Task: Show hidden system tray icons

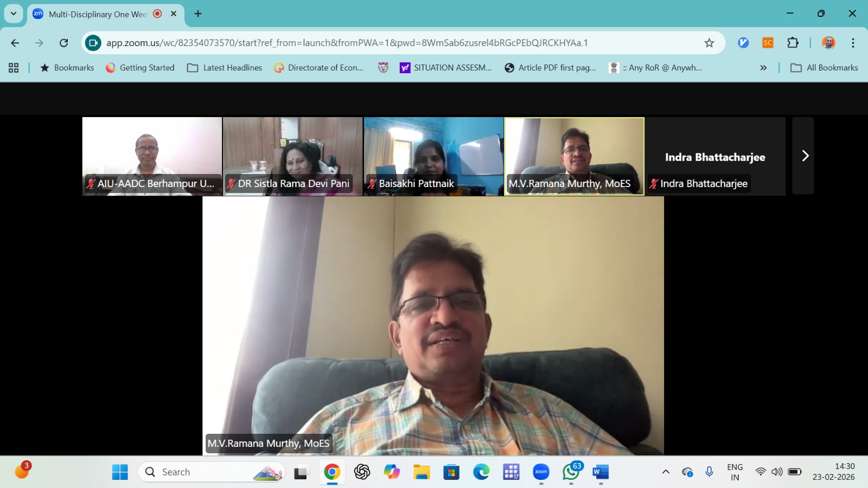Action: pyautogui.click(x=666, y=472)
